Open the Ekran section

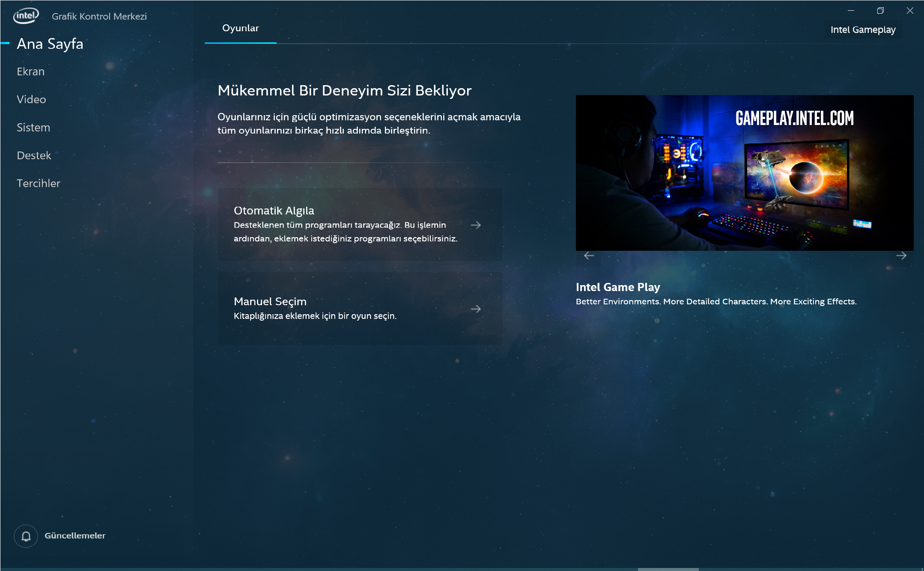pyautogui.click(x=30, y=71)
